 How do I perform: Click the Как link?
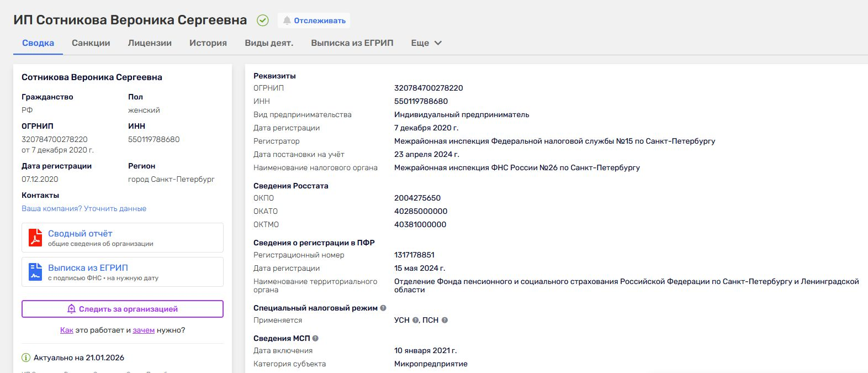coord(67,330)
